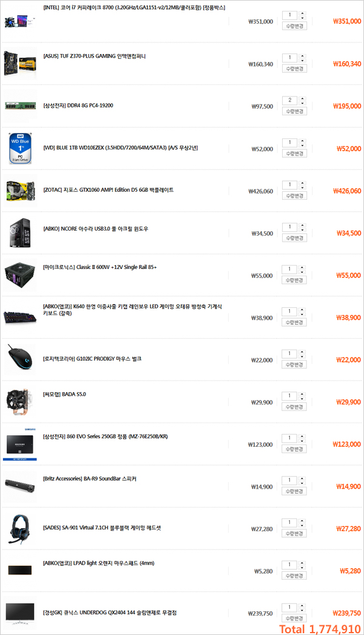The width and height of the screenshot is (364, 635).
Task: Click quantity input for the QX2404 monitor
Action: click(x=290, y=607)
